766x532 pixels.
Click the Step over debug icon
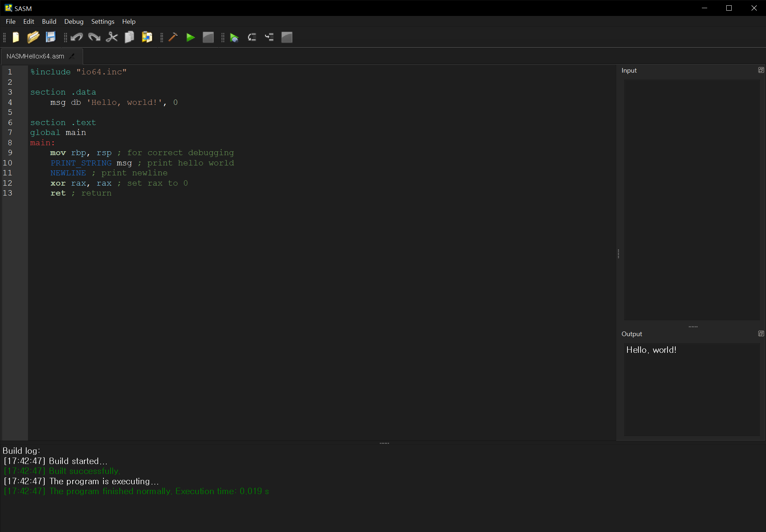252,37
